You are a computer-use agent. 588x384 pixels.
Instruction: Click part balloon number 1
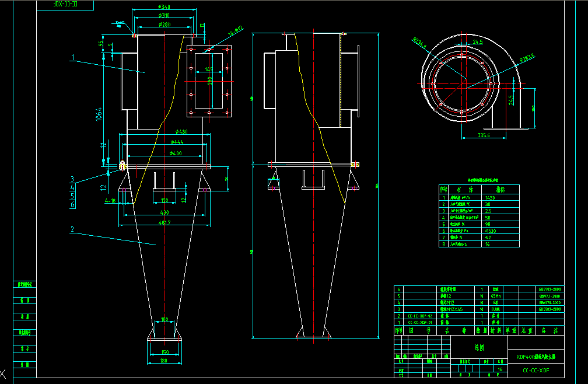73,57
